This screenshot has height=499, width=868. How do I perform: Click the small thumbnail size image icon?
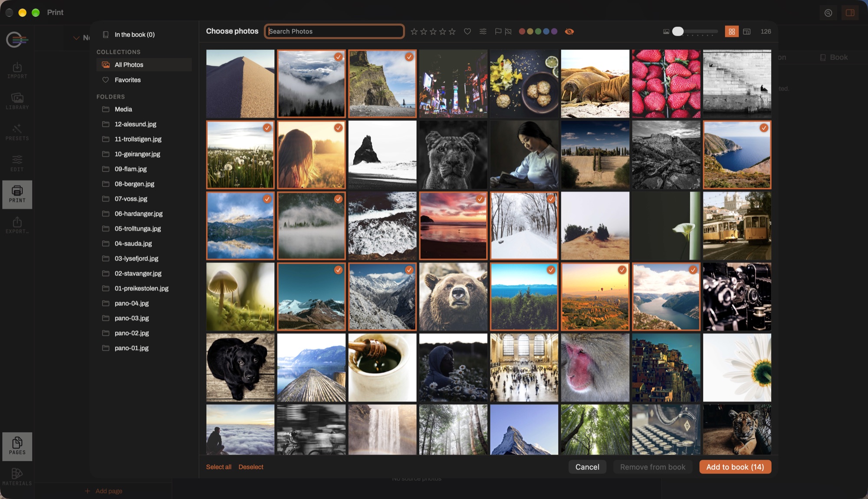(x=666, y=32)
